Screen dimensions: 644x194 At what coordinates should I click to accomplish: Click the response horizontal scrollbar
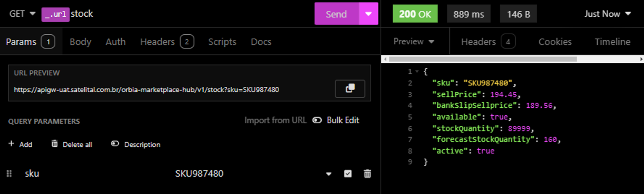tap(483, 59)
